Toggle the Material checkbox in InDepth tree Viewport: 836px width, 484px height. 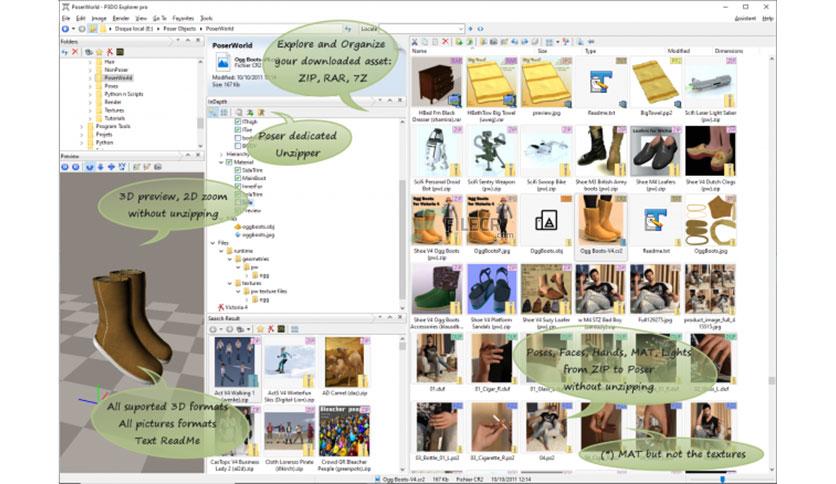click(x=229, y=162)
